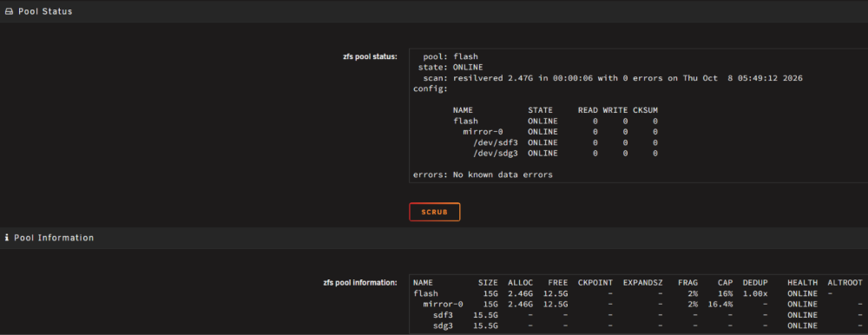Click the EXPANDSZ column header
The image size is (868, 335).
pyautogui.click(x=642, y=282)
